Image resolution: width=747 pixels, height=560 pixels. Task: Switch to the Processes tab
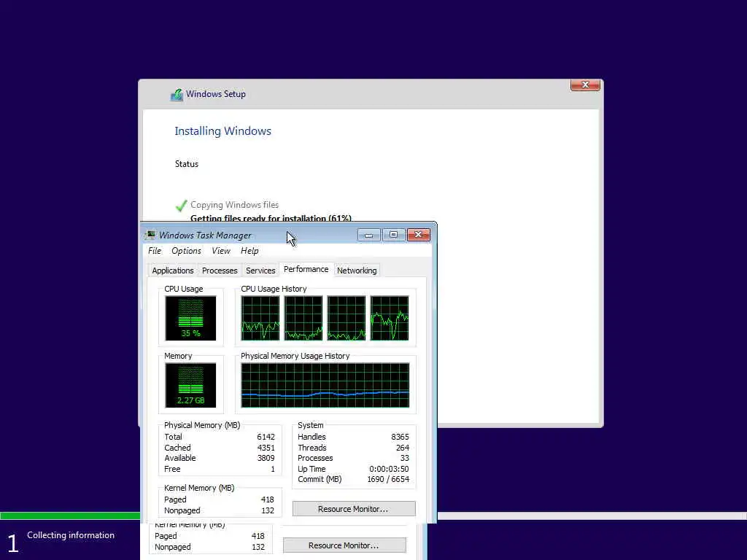tap(219, 271)
